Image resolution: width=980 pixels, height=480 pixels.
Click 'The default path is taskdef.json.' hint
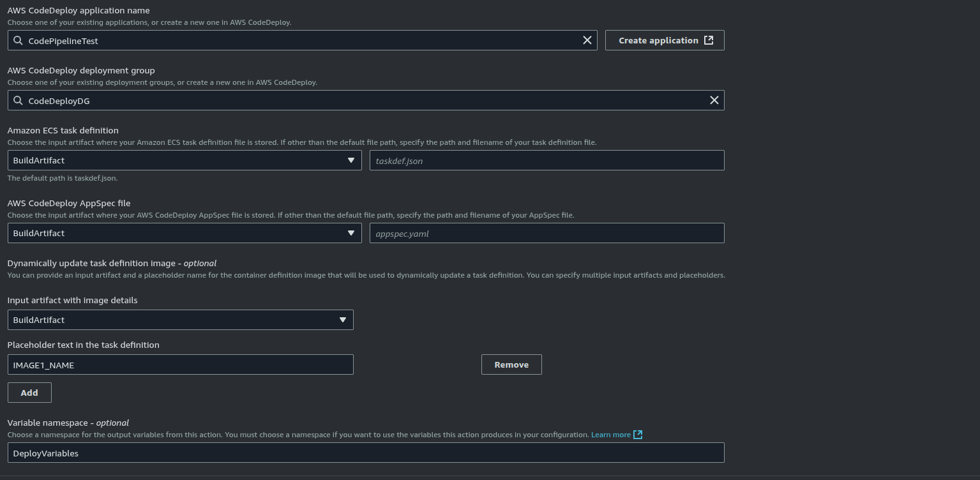63,178
